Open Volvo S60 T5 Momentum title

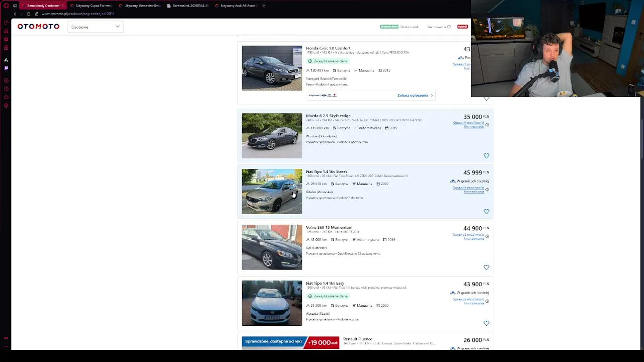tap(329, 227)
